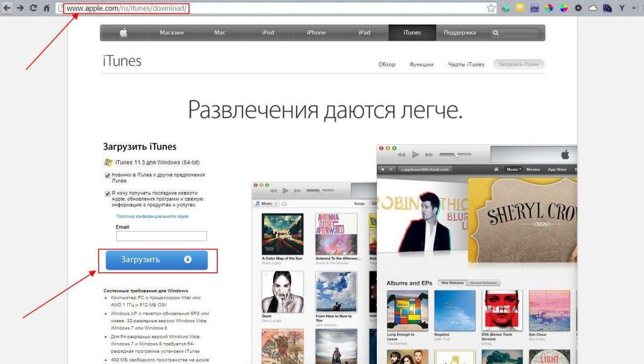Click the Negative album cover by Deer Tick
This screenshot has height=364, width=644.
tap(455, 311)
